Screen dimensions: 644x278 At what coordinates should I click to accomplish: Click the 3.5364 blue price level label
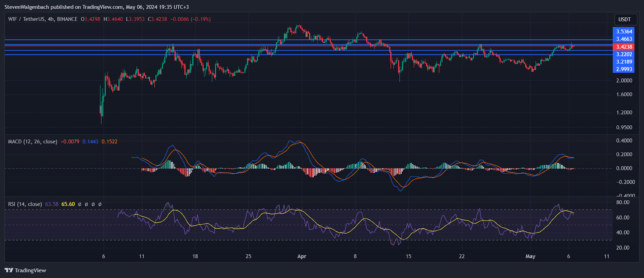[x=624, y=31]
